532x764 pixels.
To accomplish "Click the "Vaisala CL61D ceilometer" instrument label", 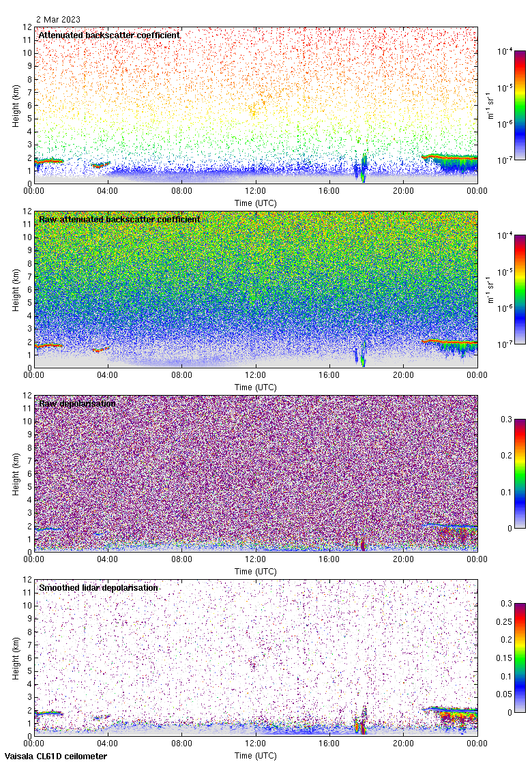I will (56, 756).
